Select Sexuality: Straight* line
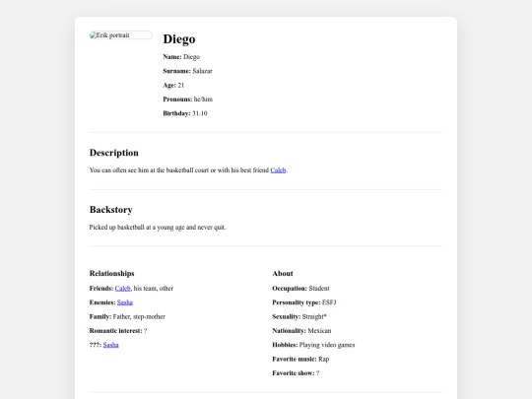The height and width of the screenshot is (399, 532). (299, 317)
